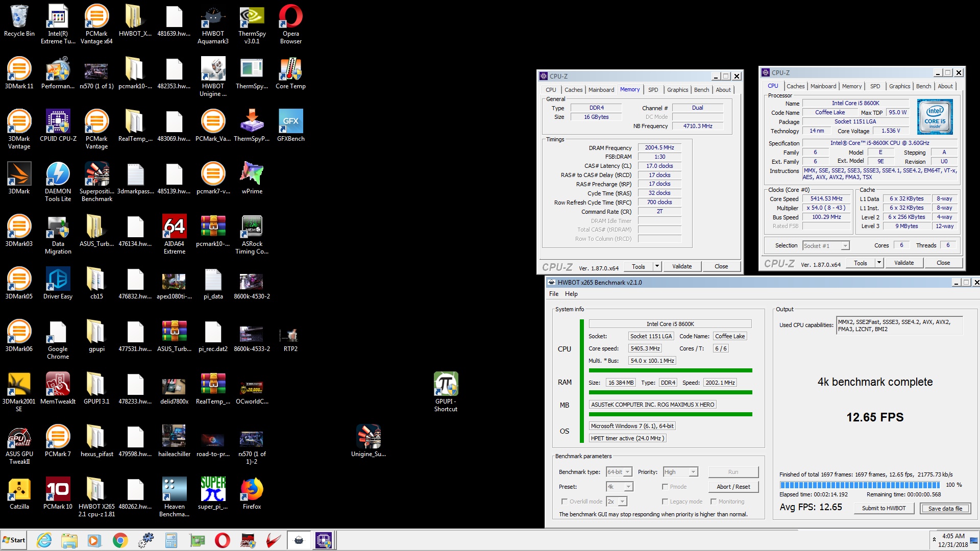The height and width of the screenshot is (551, 980).
Task: Open ASRock Timing Configurator icon
Action: 252,234
